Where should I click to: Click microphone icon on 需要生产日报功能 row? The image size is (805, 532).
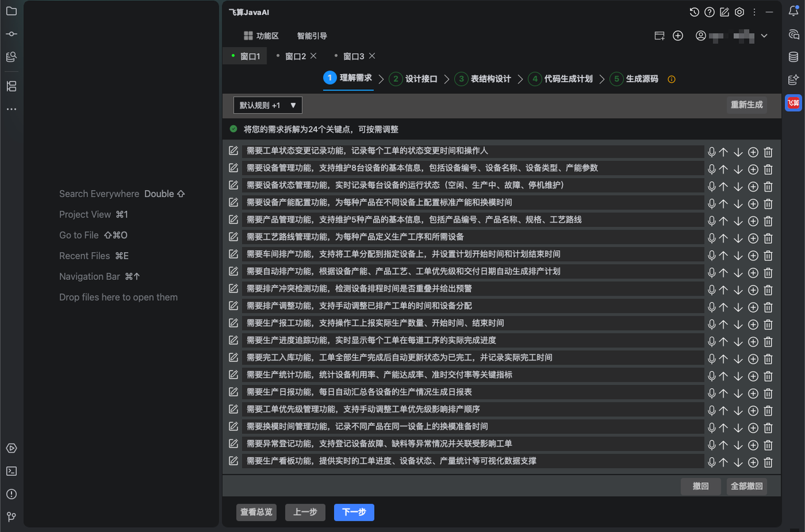point(712,393)
